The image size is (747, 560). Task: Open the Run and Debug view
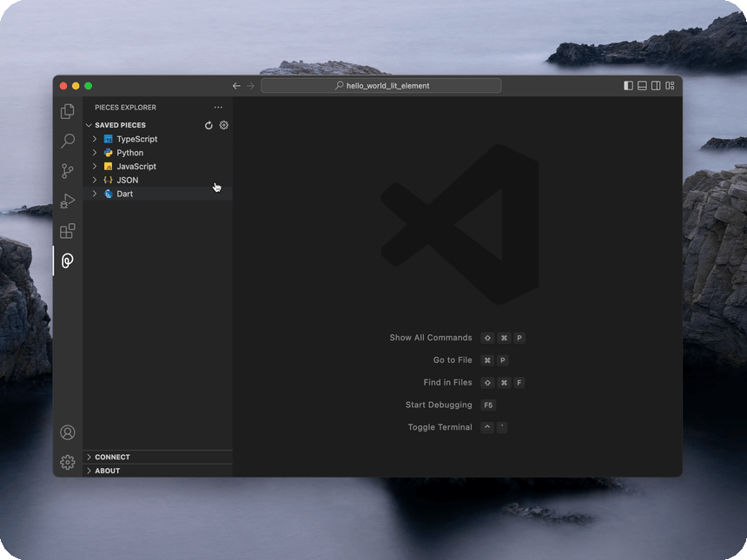click(x=68, y=201)
